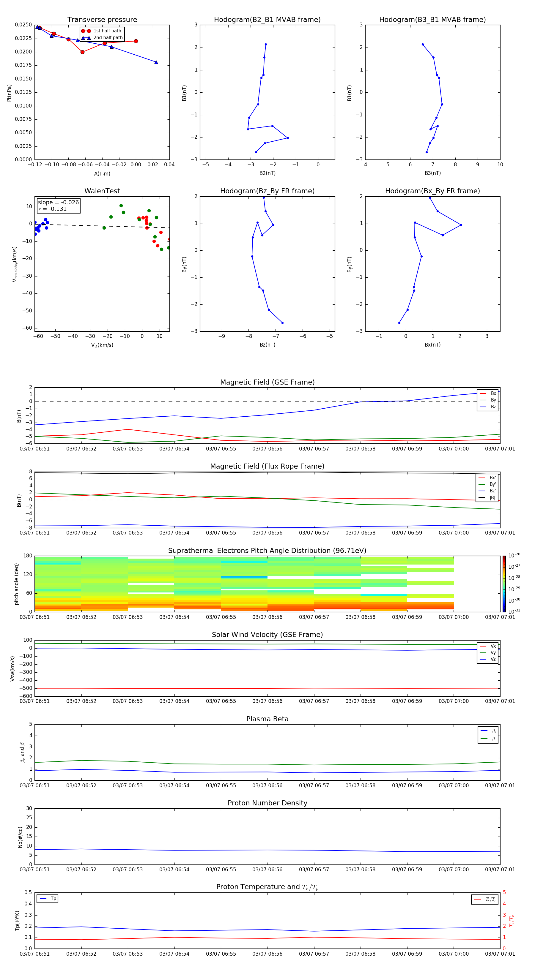Click the 'Proton Temperature and Te/Tp' title

(267, 887)
